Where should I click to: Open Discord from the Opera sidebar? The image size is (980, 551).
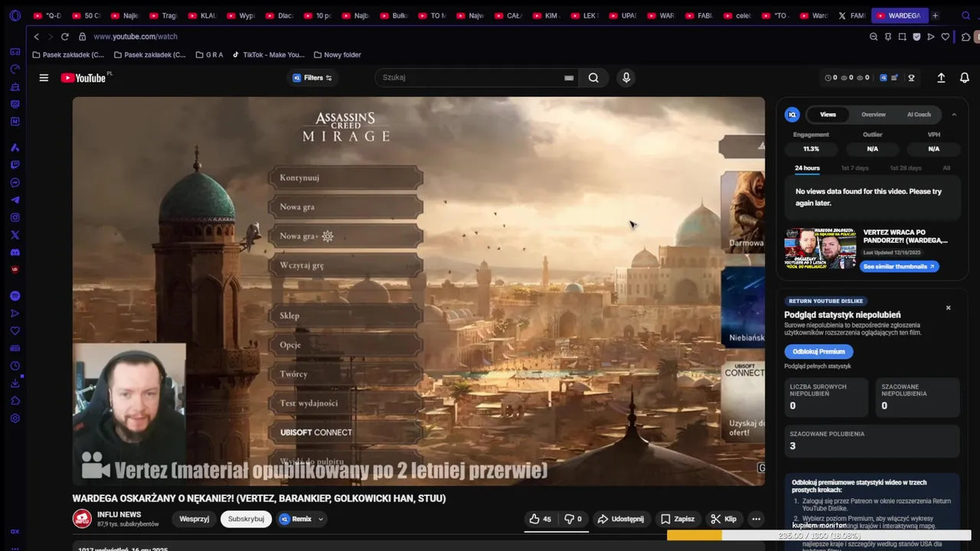15,253
